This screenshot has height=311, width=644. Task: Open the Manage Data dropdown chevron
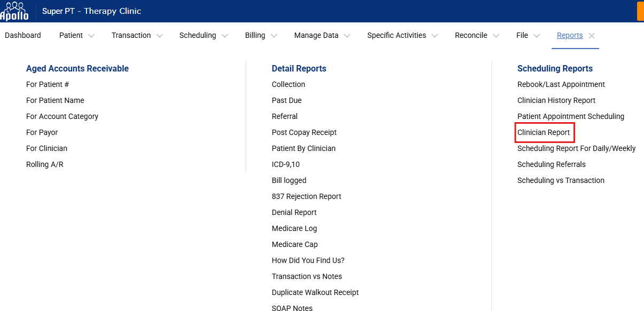pyautogui.click(x=347, y=36)
